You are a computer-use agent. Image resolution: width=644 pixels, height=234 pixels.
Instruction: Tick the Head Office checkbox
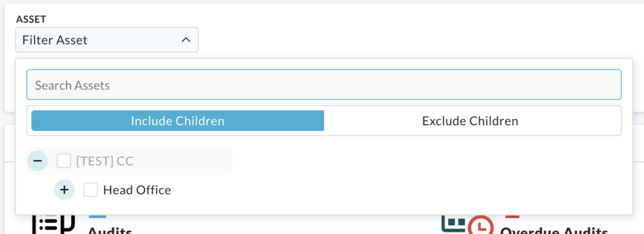tap(91, 190)
